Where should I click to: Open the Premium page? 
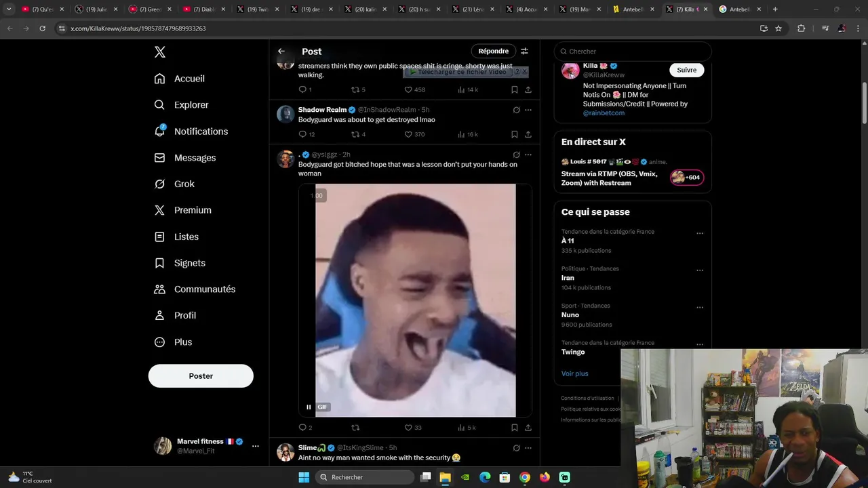pyautogui.click(x=183, y=210)
